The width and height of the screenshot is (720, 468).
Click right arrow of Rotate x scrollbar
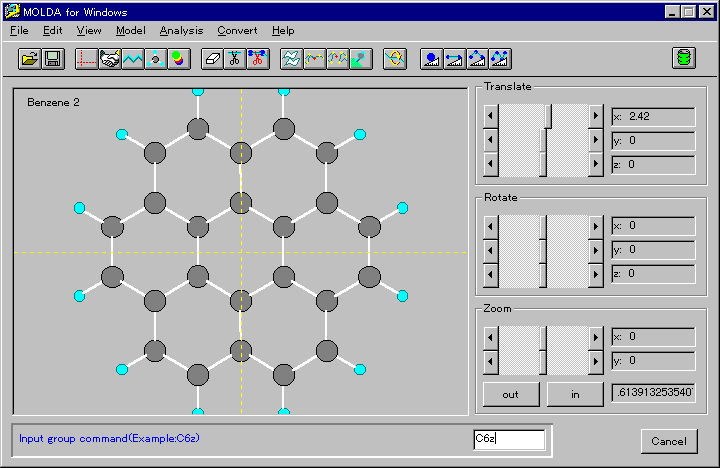point(596,226)
